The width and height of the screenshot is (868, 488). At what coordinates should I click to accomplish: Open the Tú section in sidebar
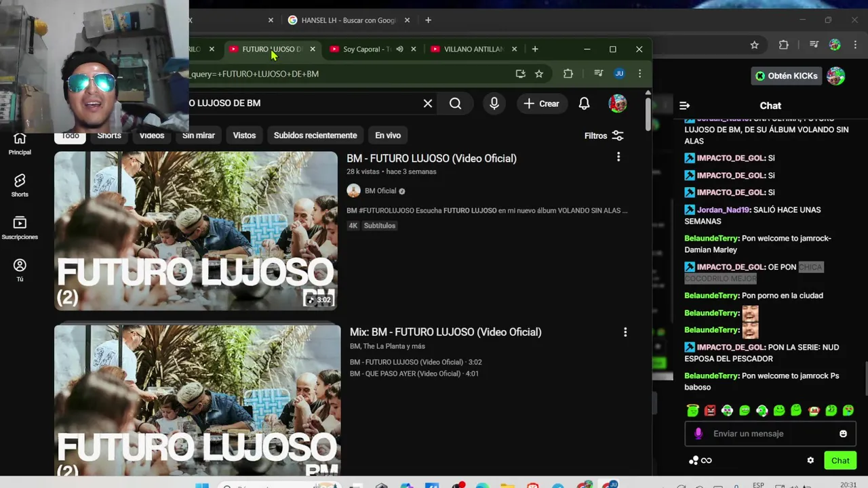pos(20,270)
